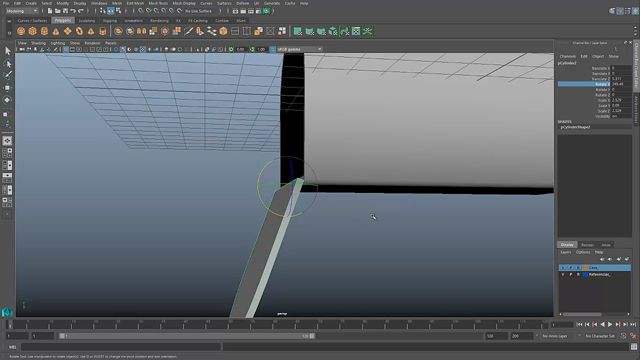Viewport: 640px width, 360px height.
Task: Click the layer list horizontal scrollbar
Action: (582, 314)
